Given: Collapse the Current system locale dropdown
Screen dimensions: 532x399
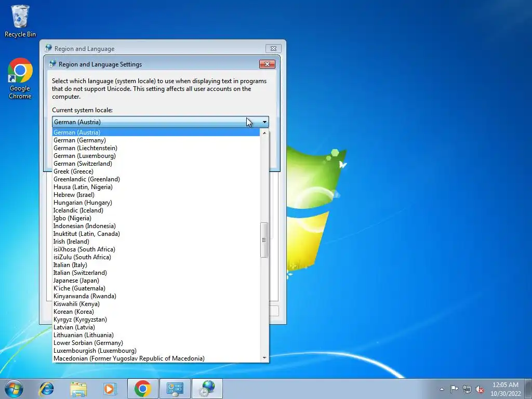Looking at the screenshot, I should pyautogui.click(x=161, y=122).
